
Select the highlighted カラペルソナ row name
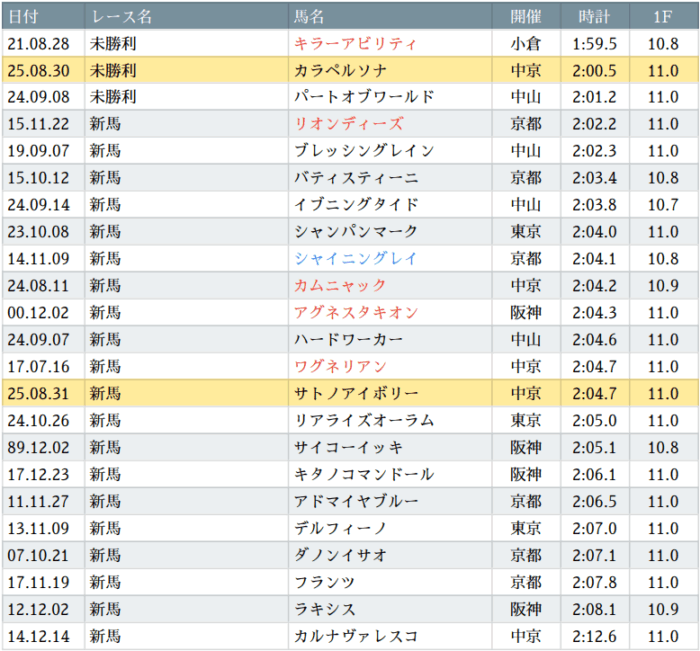341,70
